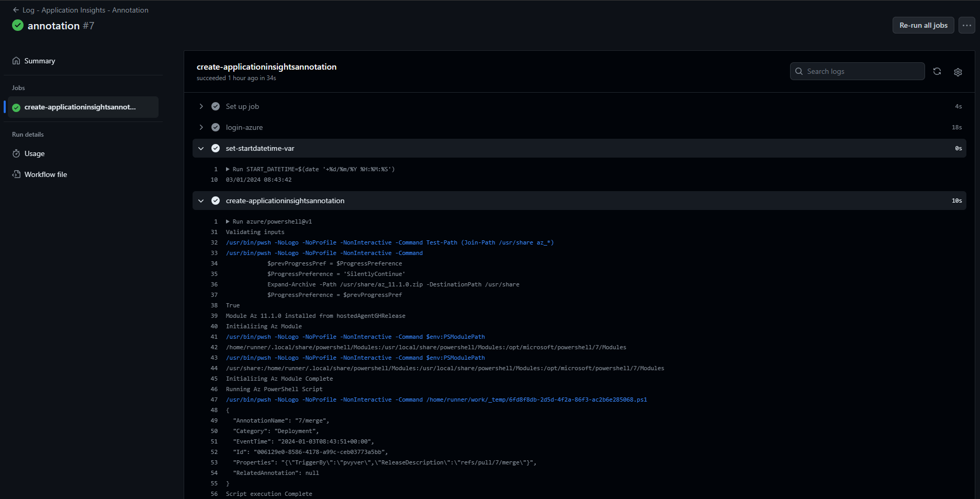Click the 03/01/2024 08:43:42 log output
Screen dimensions: 980x499
(259, 180)
